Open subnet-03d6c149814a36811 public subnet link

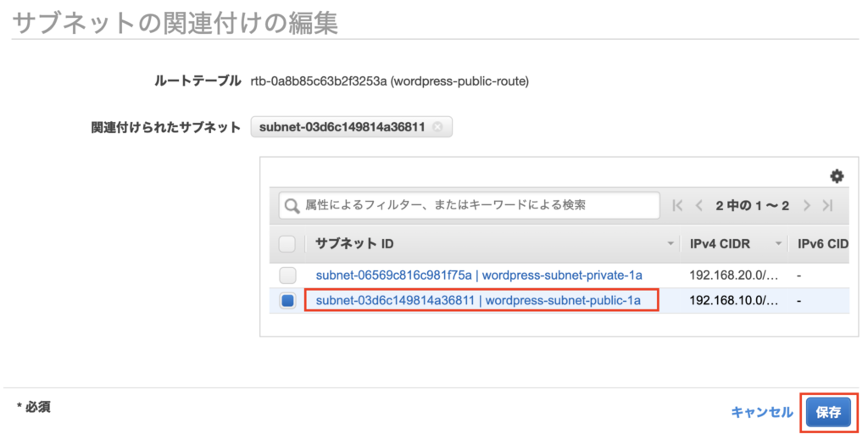pos(478,300)
